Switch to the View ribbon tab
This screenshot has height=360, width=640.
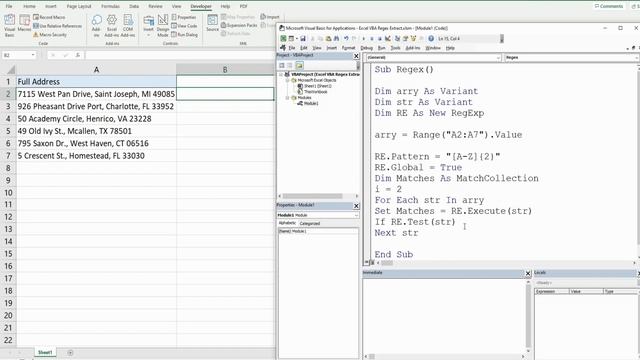pyautogui.click(x=176, y=6)
